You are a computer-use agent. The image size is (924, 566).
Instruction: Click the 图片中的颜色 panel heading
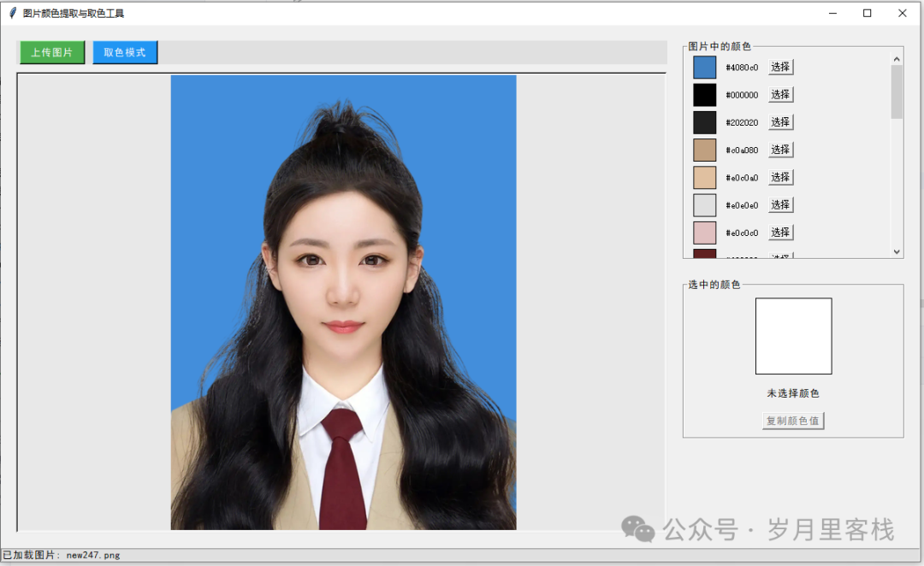720,46
